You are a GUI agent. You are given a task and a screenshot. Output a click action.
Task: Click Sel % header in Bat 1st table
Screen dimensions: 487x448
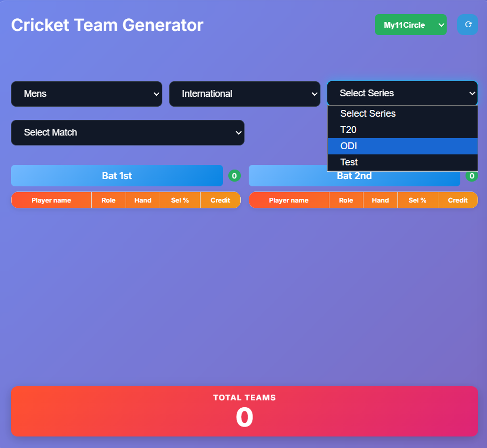[180, 200]
